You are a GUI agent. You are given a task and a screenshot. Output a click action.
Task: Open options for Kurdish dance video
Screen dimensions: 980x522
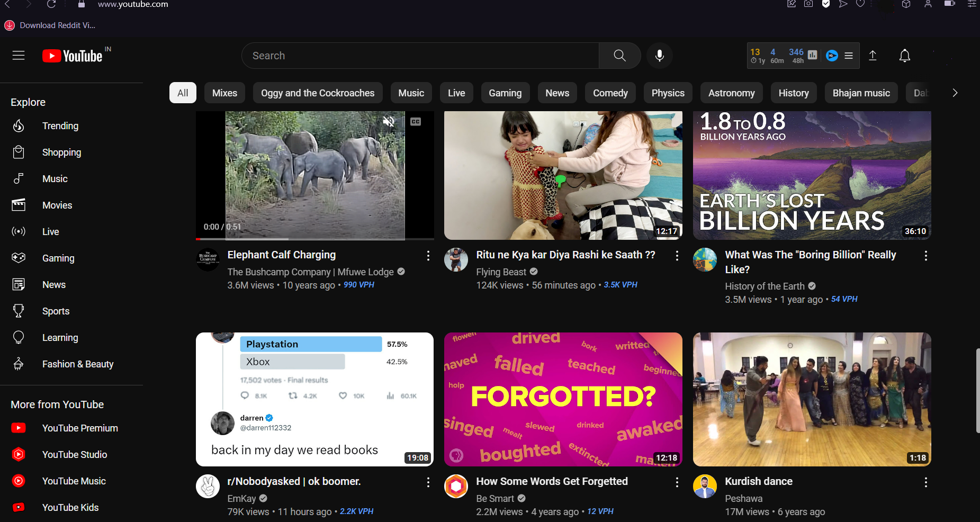pos(925,482)
